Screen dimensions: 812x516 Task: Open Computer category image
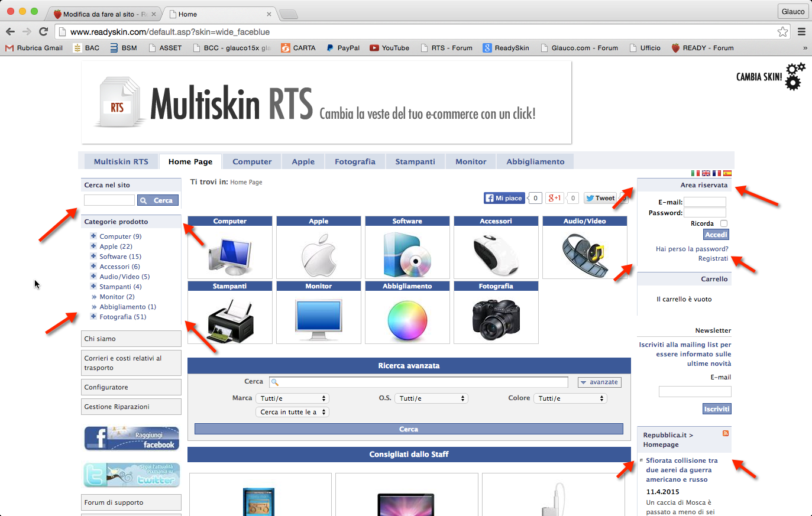[x=230, y=252]
